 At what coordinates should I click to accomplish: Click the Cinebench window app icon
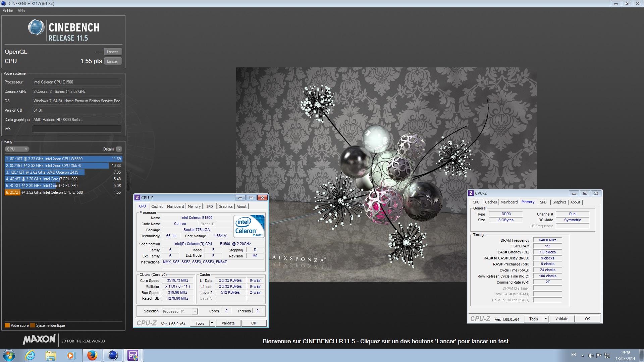point(4,4)
